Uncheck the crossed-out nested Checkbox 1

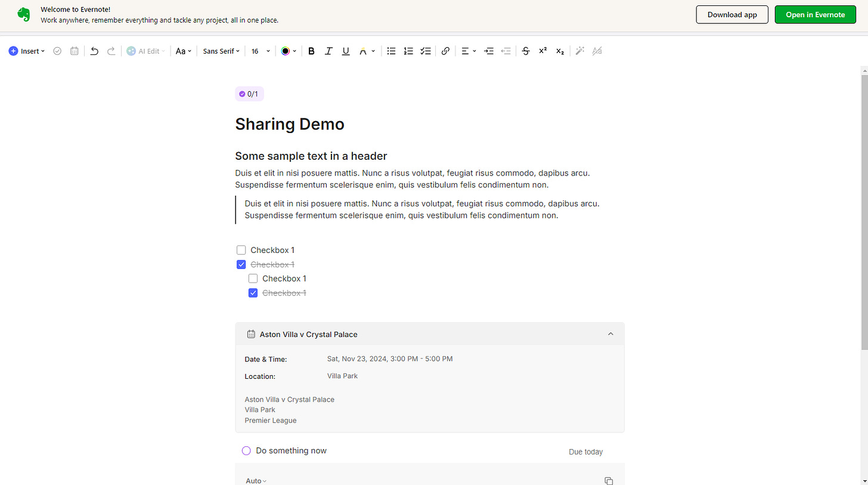[x=253, y=293]
